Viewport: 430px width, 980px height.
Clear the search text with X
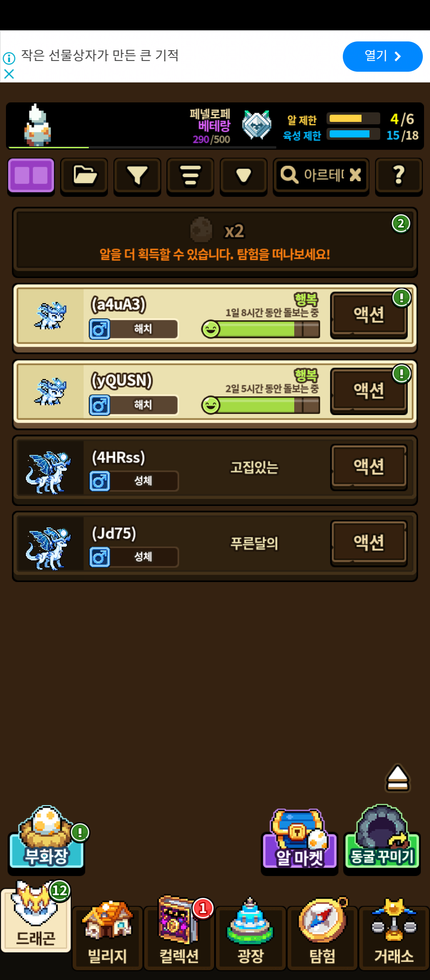[x=355, y=174]
